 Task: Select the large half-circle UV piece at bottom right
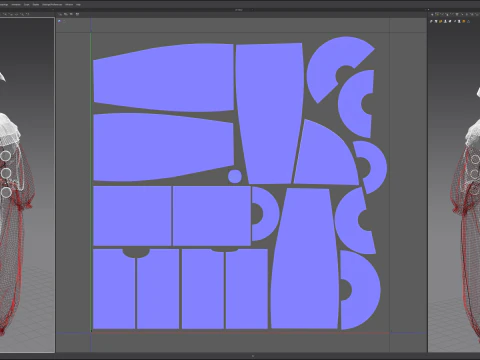pyautogui.click(x=360, y=290)
